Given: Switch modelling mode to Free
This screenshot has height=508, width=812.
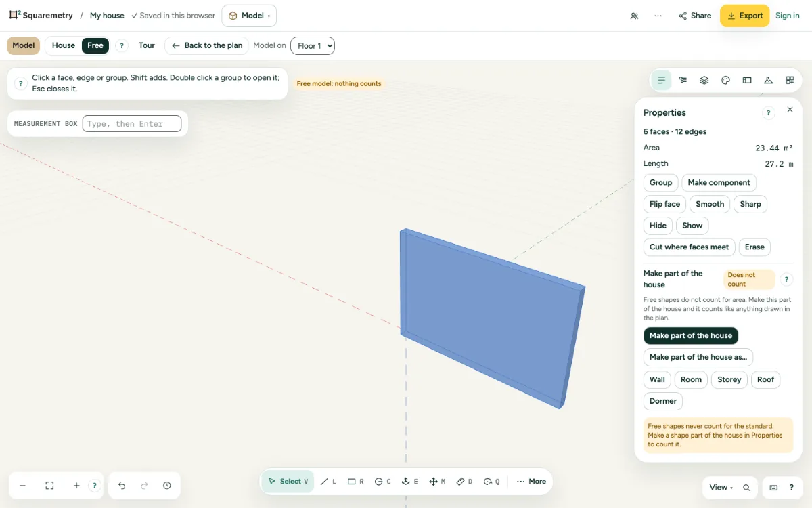Looking at the screenshot, I should [95, 45].
